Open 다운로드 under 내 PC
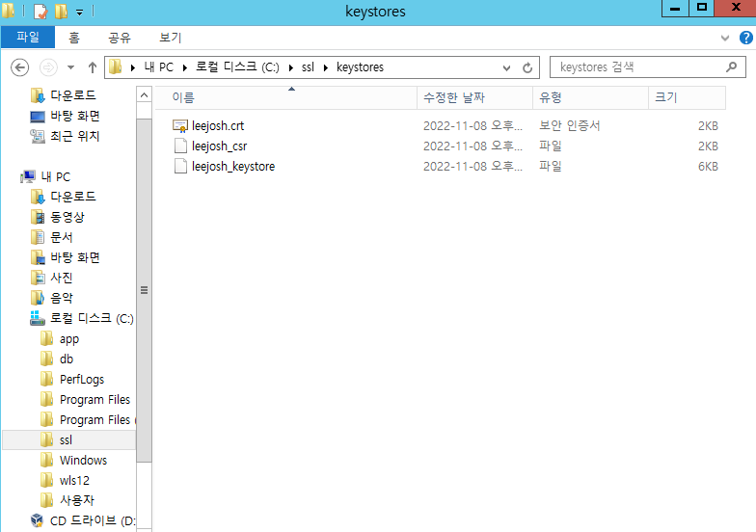Screen dimensions: 756x532 [73, 197]
